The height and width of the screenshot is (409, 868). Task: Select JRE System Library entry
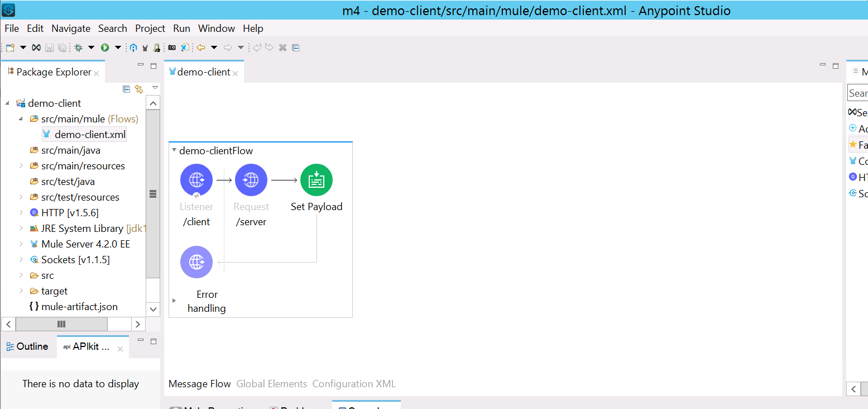[88, 229]
